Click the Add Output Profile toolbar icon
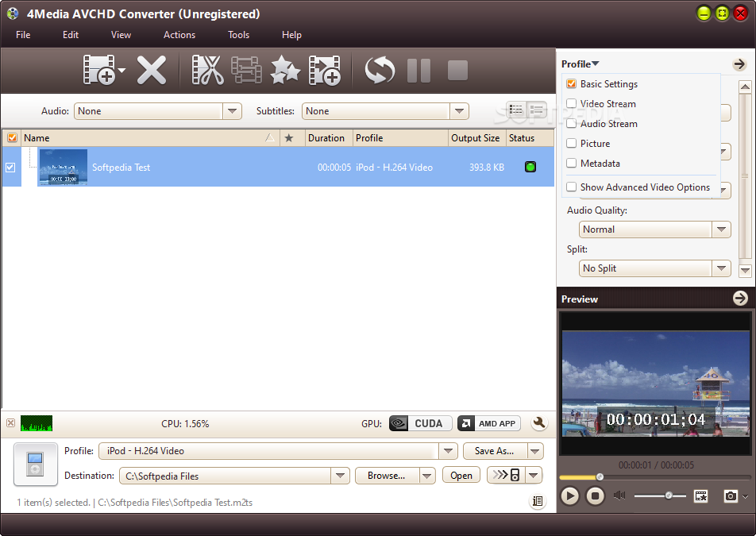 pyautogui.click(x=325, y=71)
